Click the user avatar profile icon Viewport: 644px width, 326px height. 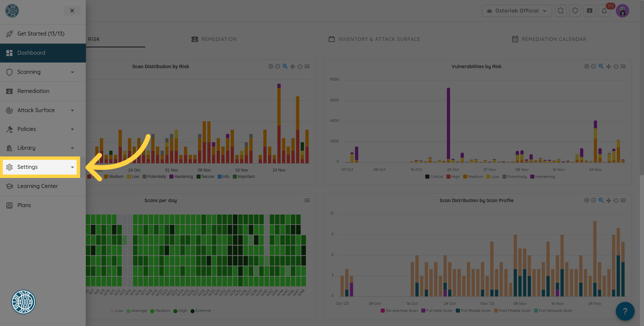click(x=623, y=11)
